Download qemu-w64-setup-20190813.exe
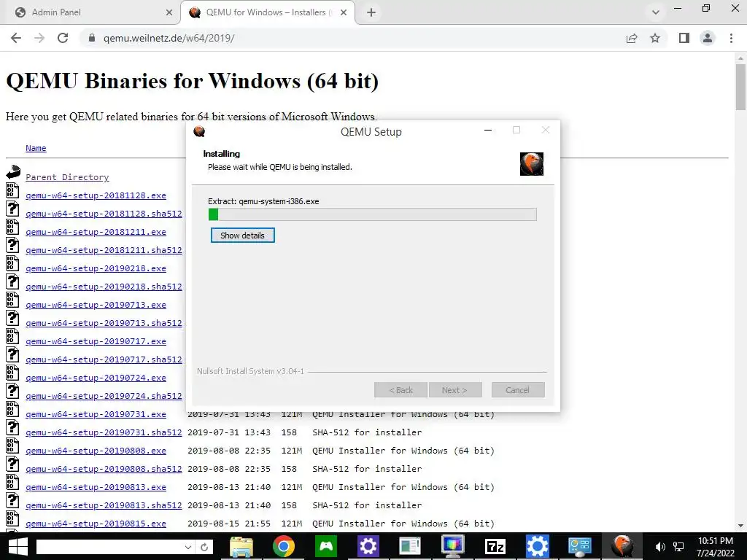Screen dimensions: 747x560 96,487
